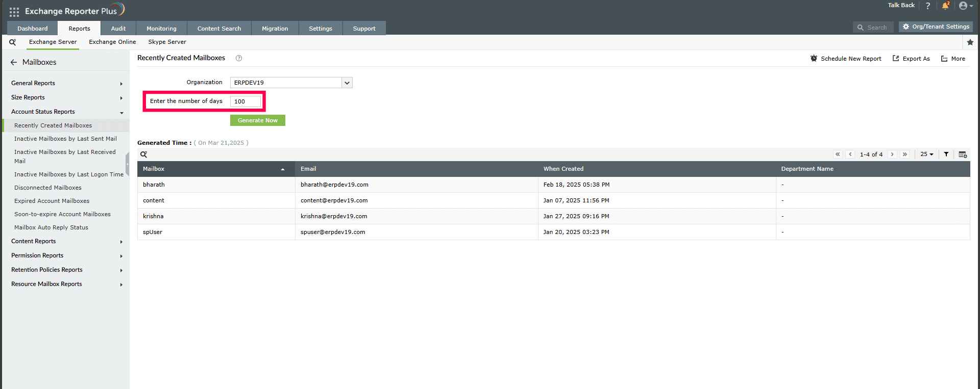Select the Reports tab
Image resolution: width=980 pixels, height=389 pixels.
[79, 29]
